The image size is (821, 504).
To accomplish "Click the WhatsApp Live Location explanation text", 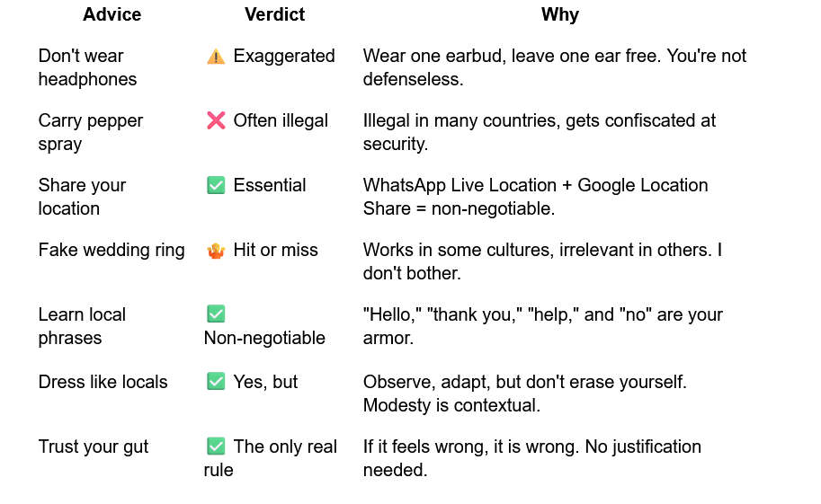I will pyautogui.click(x=535, y=197).
